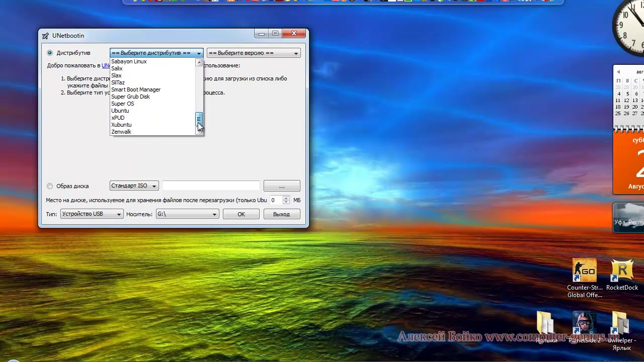Choose Slax from the distribution list
Viewport: 644px width, 362px height.
(x=153, y=75)
